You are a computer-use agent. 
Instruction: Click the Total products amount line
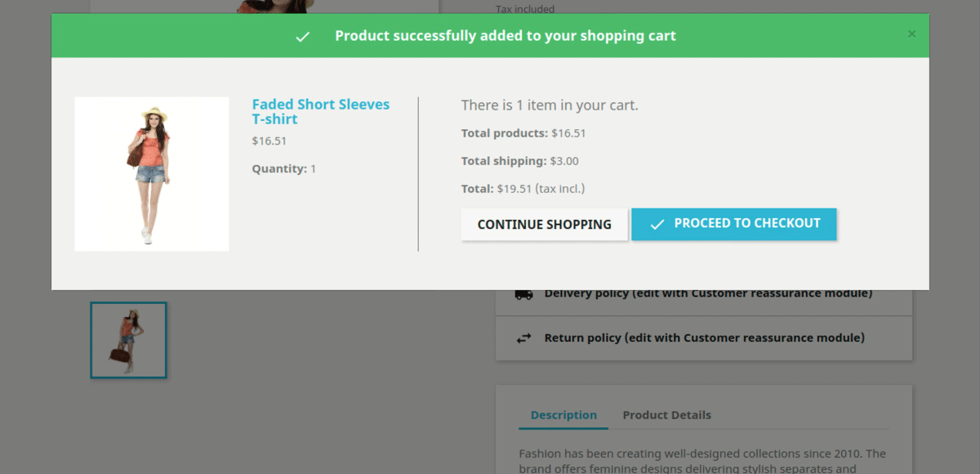click(523, 133)
